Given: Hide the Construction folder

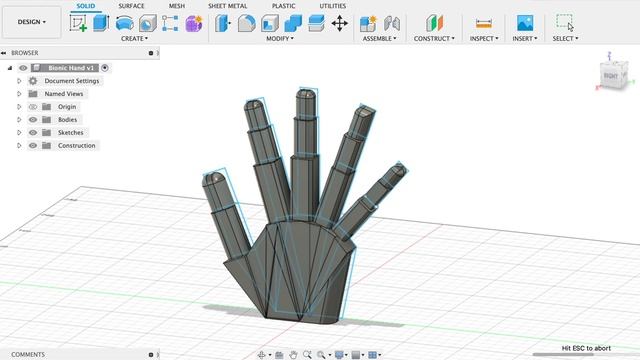Looking at the screenshot, I should [33, 146].
